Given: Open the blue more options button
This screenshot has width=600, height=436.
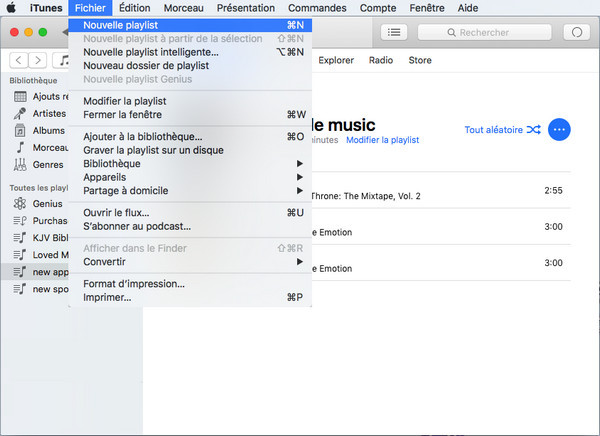Looking at the screenshot, I should tap(559, 130).
